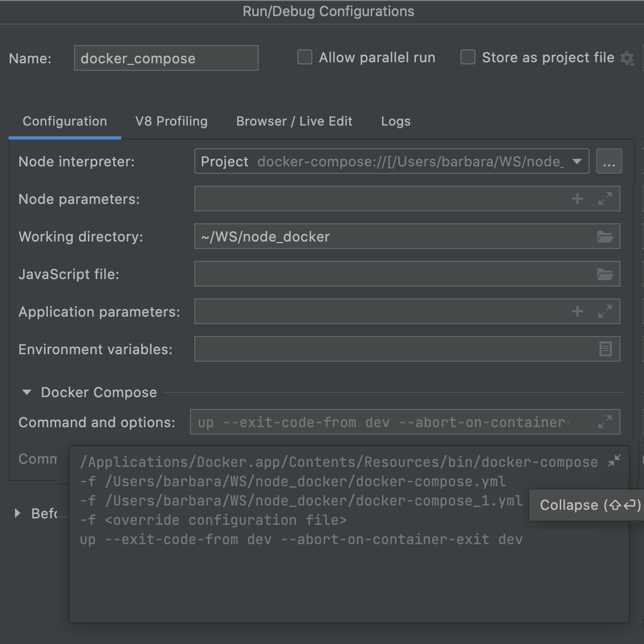Viewport: 644px width, 644px height.
Task: Open the Logs tab
Action: coord(396,121)
